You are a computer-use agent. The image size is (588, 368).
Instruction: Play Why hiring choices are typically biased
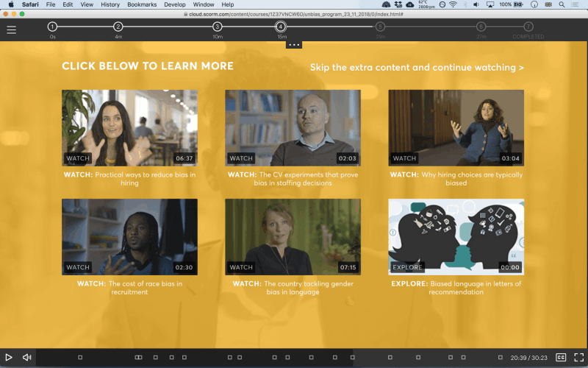[x=456, y=128]
